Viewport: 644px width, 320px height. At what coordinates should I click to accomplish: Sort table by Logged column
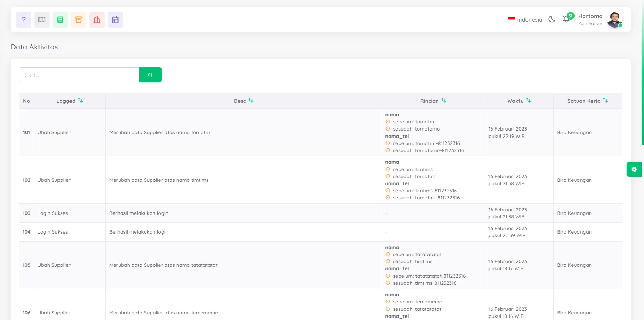click(70, 101)
